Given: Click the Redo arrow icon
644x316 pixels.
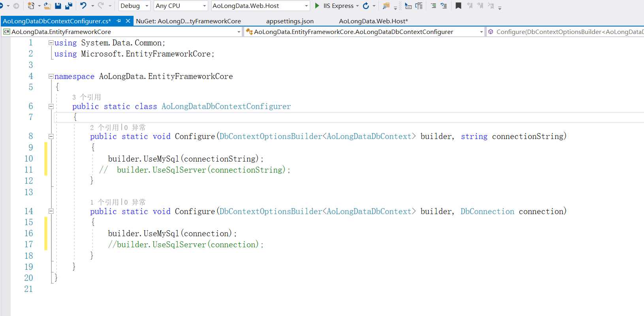Looking at the screenshot, I should 101,6.
